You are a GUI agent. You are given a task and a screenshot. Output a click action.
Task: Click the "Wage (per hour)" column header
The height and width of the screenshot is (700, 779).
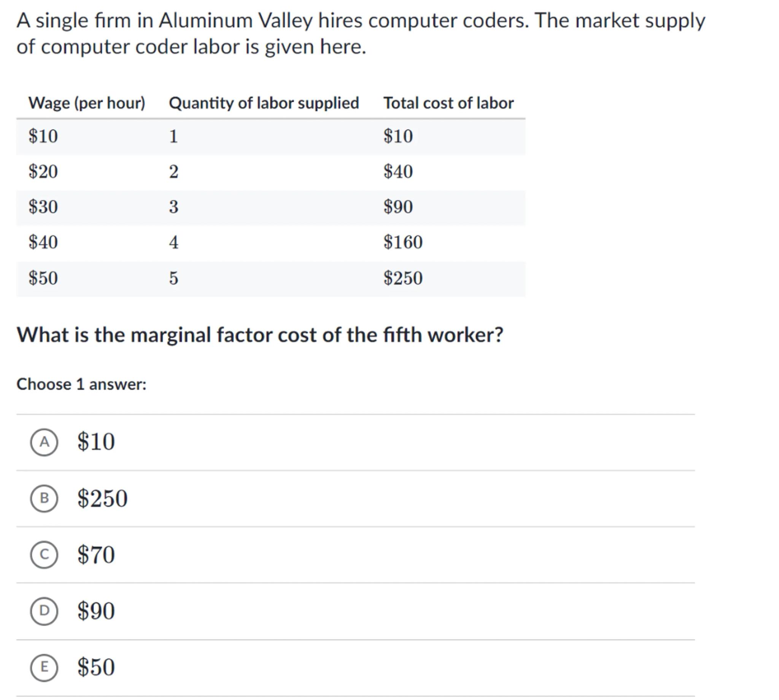coord(87,103)
